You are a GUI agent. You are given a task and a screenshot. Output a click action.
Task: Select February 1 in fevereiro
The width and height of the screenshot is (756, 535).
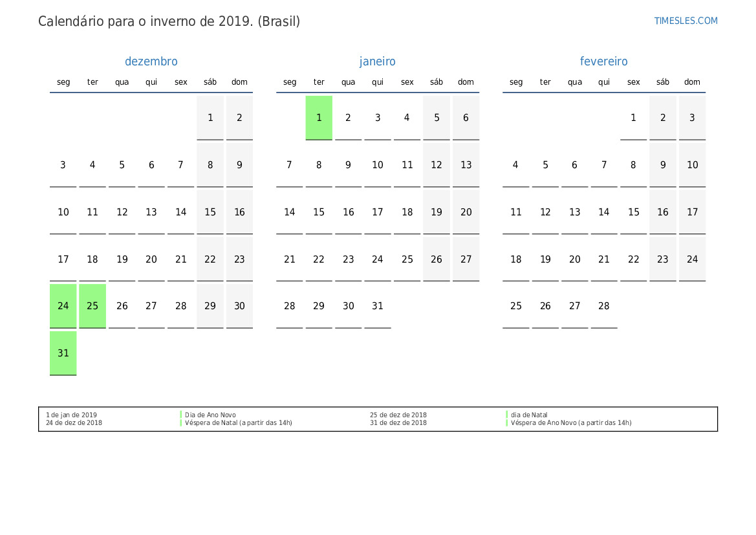click(x=634, y=118)
